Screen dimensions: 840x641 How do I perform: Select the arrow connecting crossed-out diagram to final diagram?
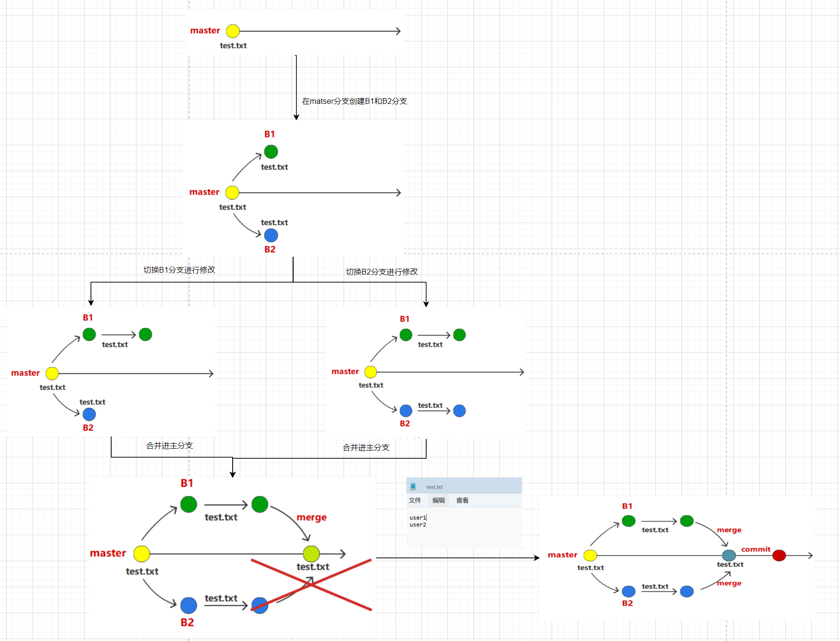[x=457, y=558]
